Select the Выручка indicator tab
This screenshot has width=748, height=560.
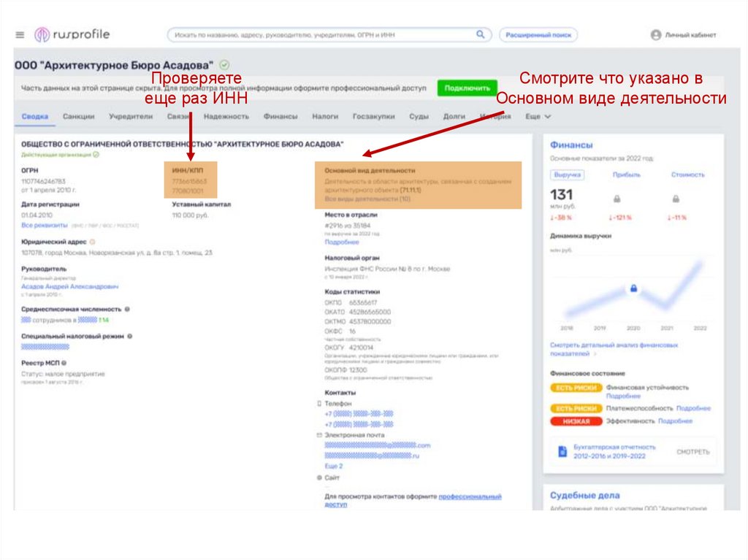pos(567,175)
